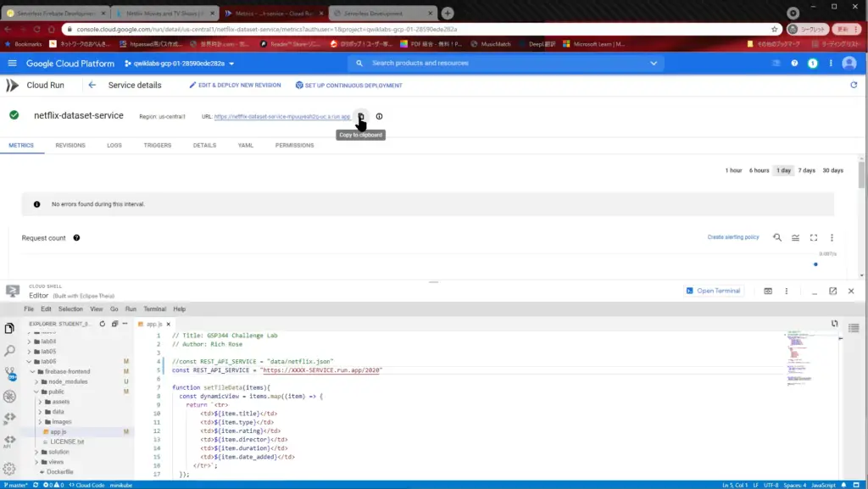Expand the solution folder

point(37,452)
